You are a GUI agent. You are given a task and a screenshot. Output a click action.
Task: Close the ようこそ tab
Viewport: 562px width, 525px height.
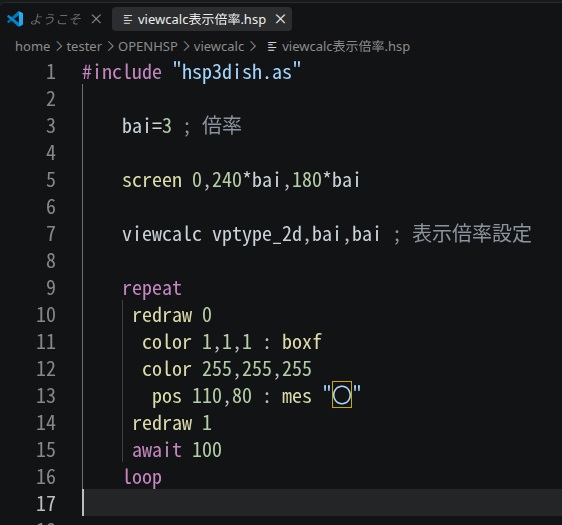(x=96, y=19)
